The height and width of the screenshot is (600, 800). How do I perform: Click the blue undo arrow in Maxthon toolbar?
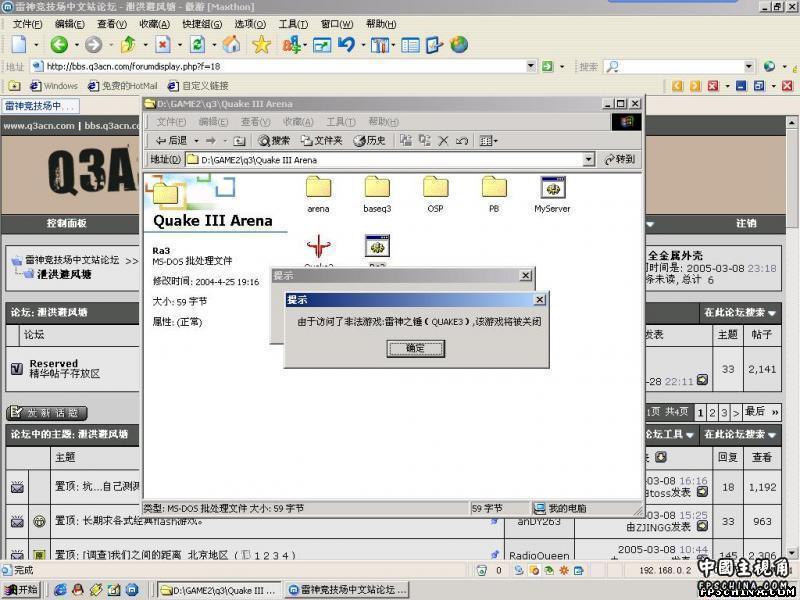[x=346, y=45]
